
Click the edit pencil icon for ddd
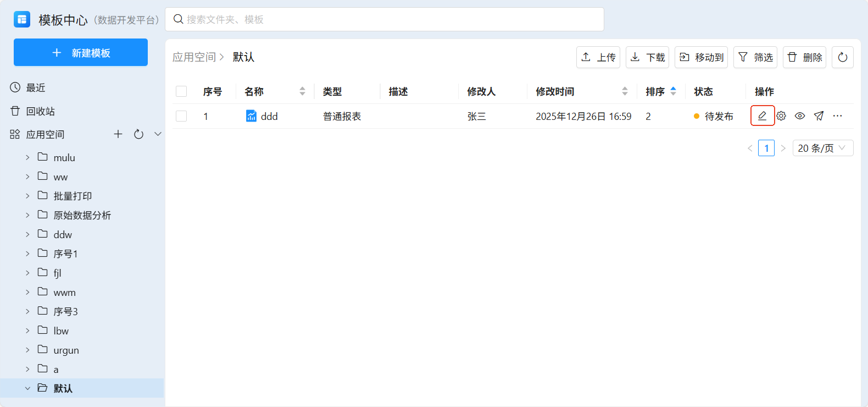coord(762,116)
